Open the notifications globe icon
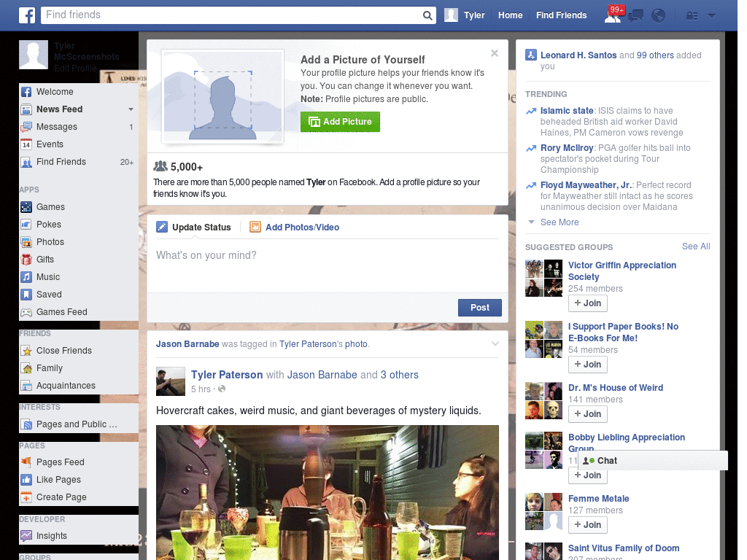This screenshot has height=560, width=747. click(659, 15)
